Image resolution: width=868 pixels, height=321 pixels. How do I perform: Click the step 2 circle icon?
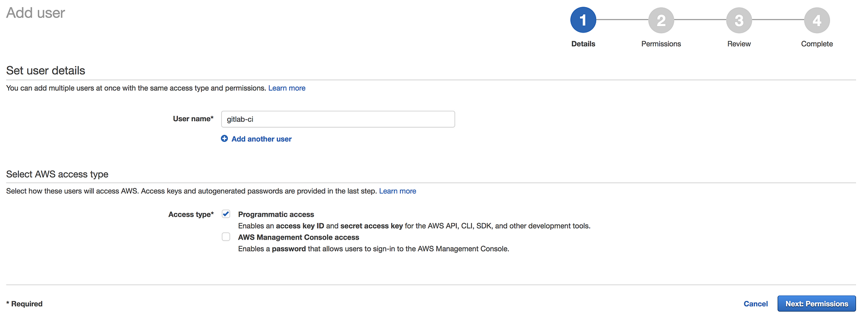661,21
